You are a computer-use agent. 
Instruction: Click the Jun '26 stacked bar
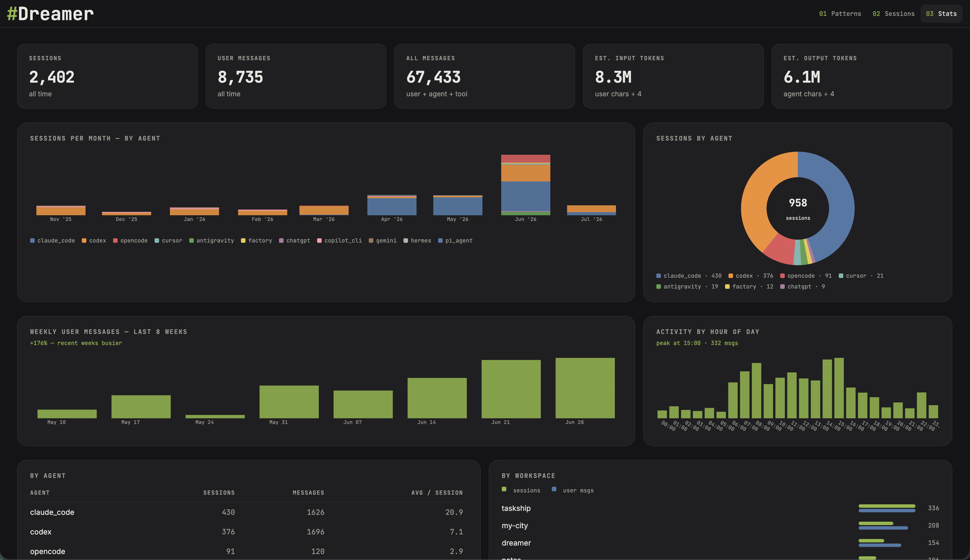coord(526,185)
